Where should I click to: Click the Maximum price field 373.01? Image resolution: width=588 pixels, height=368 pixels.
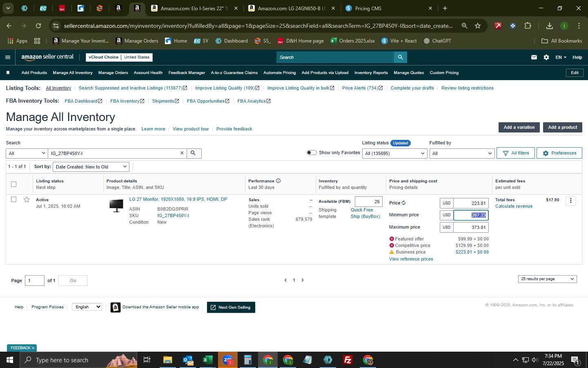tap(471, 227)
